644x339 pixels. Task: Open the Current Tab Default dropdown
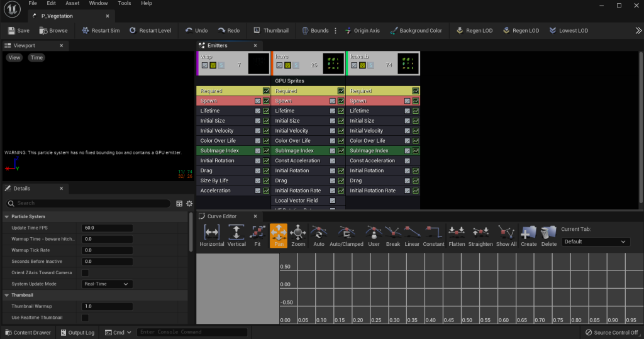click(x=596, y=242)
